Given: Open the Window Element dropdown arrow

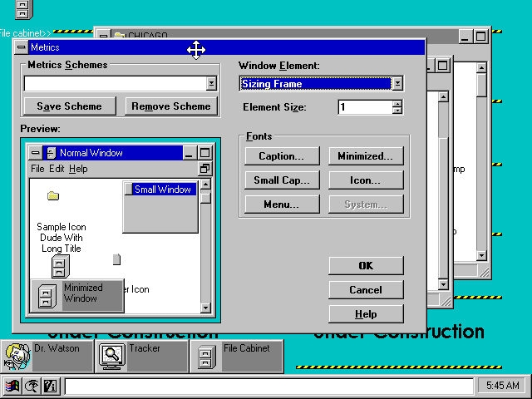Looking at the screenshot, I should [397, 83].
